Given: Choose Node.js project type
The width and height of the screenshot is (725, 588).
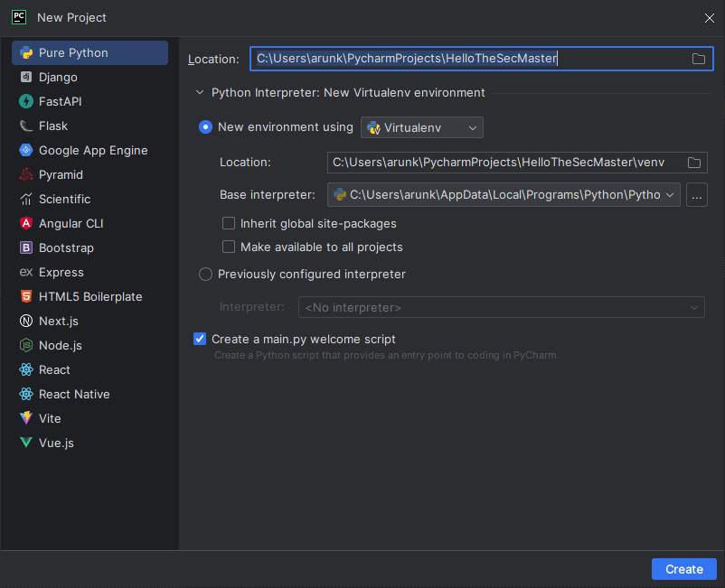Looking at the screenshot, I should click(89, 346).
